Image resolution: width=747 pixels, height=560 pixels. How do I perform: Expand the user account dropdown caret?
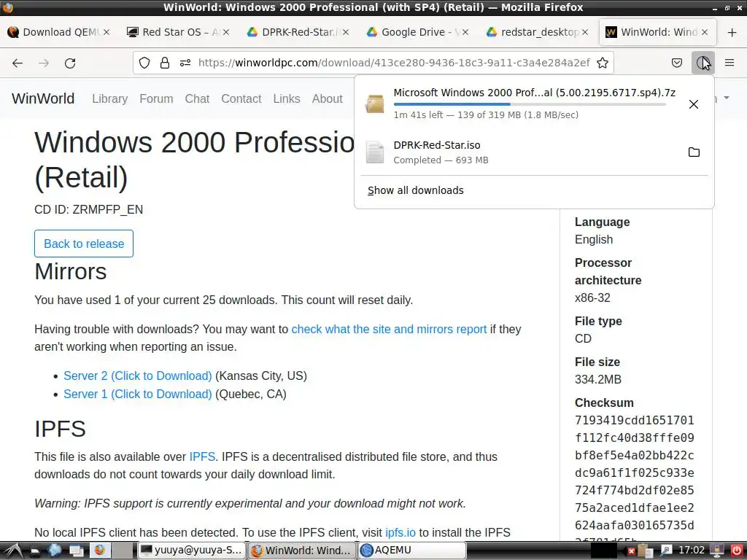click(727, 98)
